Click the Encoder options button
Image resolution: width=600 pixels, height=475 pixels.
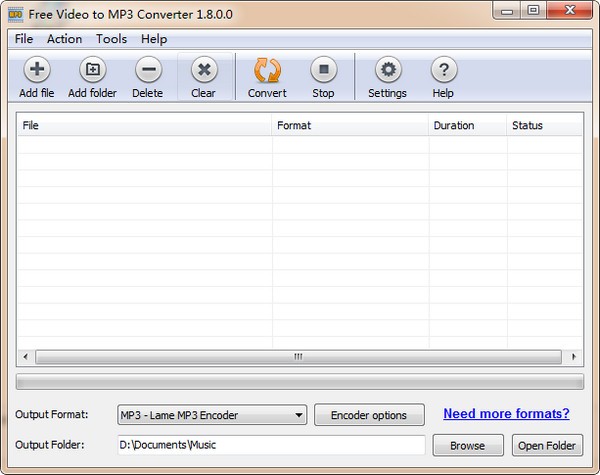[x=369, y=415]
